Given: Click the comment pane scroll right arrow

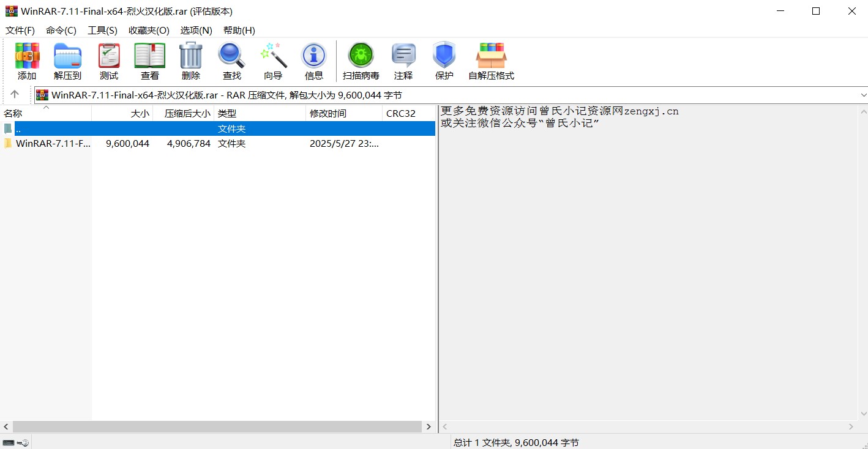Looking at the screenshot, I should click(851, 426).
